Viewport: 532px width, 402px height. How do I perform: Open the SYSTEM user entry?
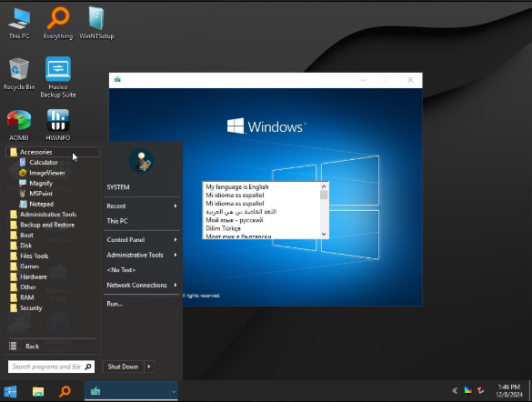point(118,187)
